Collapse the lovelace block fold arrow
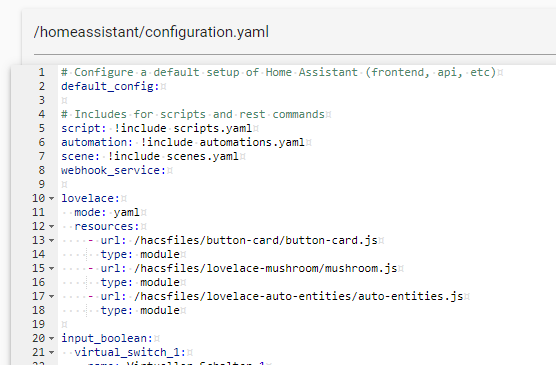Image resolution: width=556 pixels, height=365 pixels. [x=52, y=199]
